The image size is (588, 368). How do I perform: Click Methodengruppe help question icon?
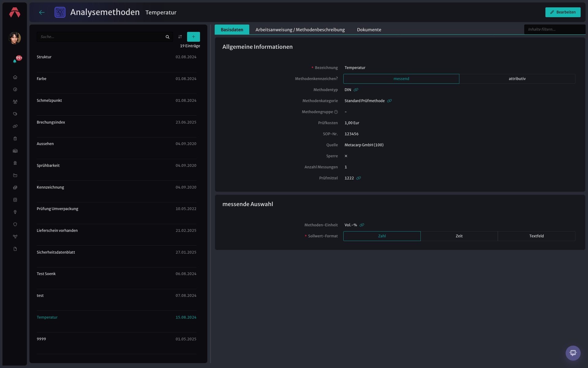tap(336, 112)
